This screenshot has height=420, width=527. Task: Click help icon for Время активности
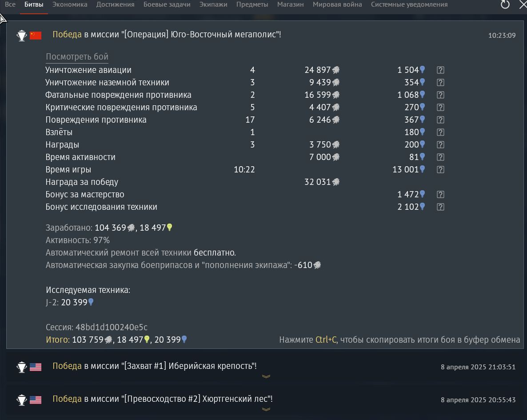point(440,157)
